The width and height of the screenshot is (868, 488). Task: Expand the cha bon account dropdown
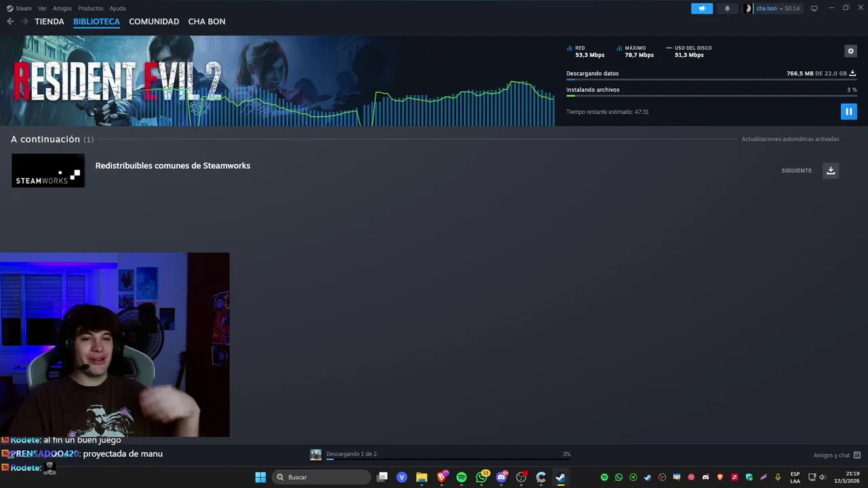[781, 8]
